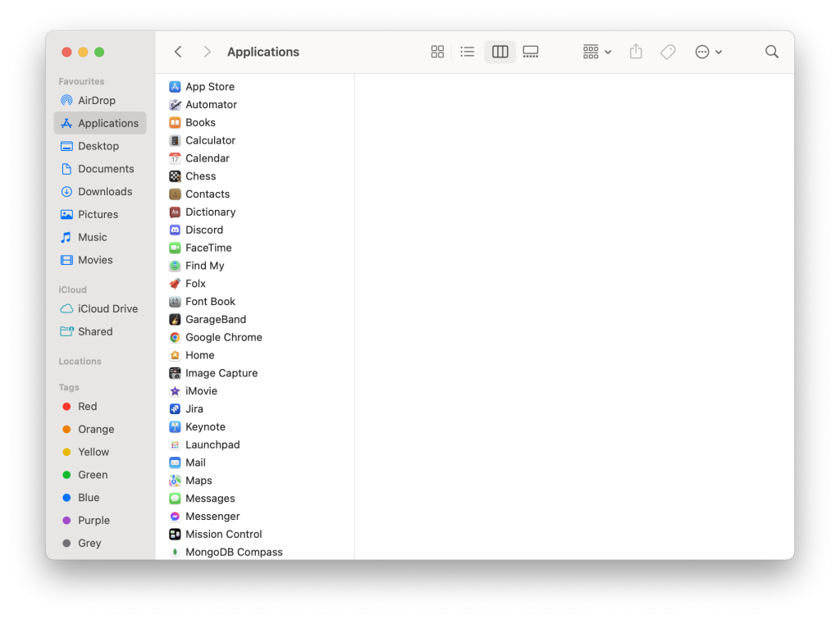
Task: Select the Automator app icon
Action: [175, 104]
